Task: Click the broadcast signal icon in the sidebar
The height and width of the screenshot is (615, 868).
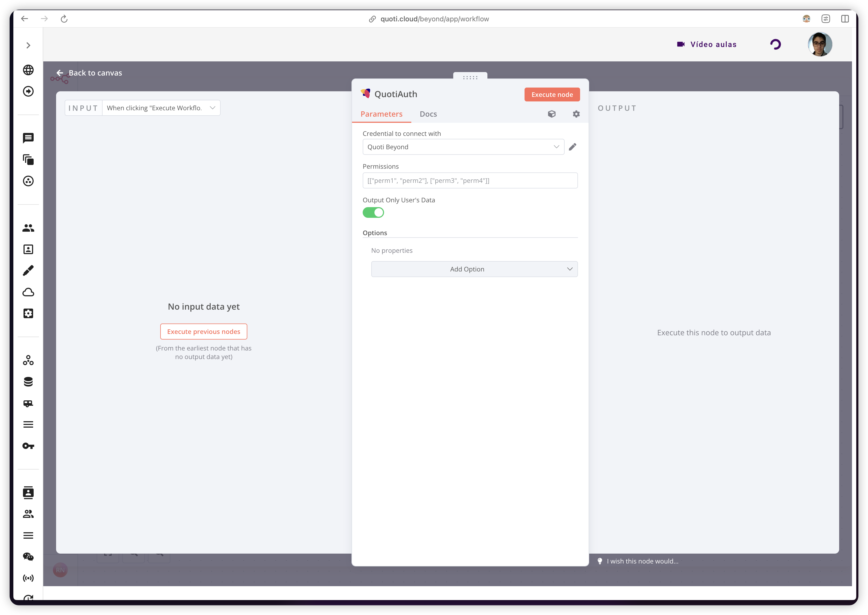Action: [28, 578]
